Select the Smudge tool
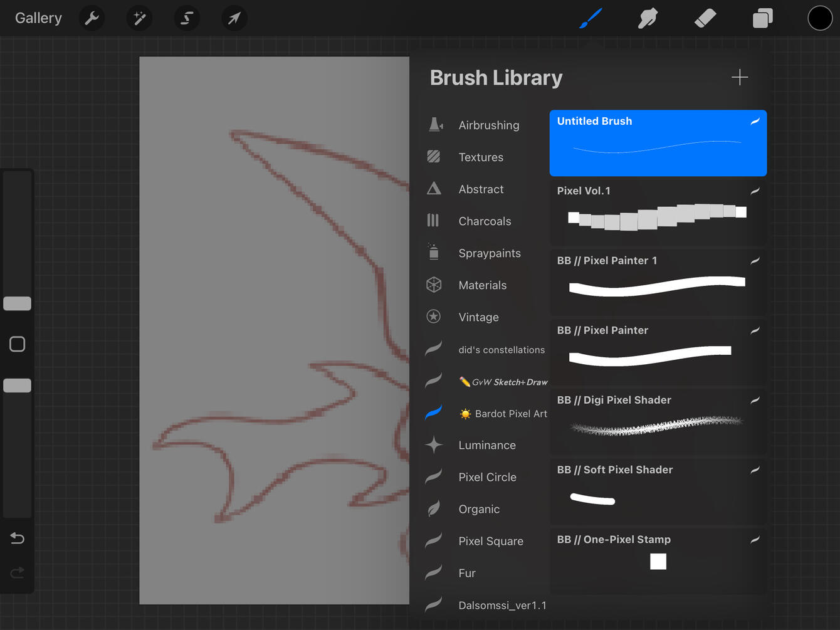 (648, 18)
